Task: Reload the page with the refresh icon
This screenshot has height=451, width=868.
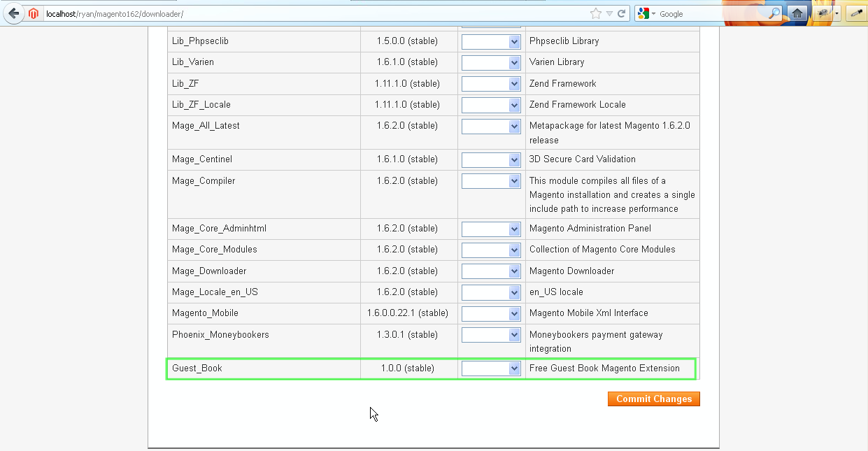Action: click(x=621, y=13)
